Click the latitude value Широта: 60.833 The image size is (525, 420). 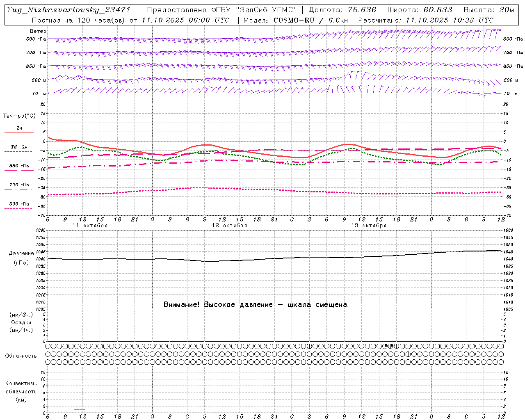pos(420,10)
